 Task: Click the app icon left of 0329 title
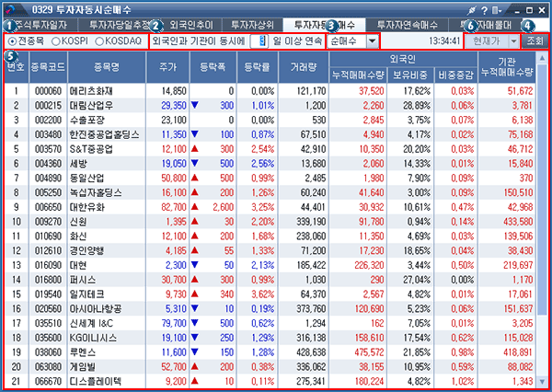(x=8, y=9)
